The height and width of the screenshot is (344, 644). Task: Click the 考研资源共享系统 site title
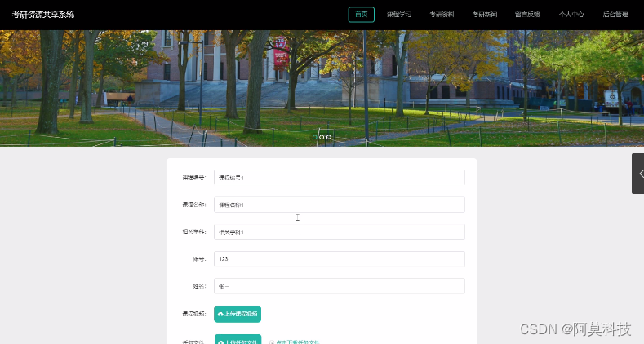[43, 15]
